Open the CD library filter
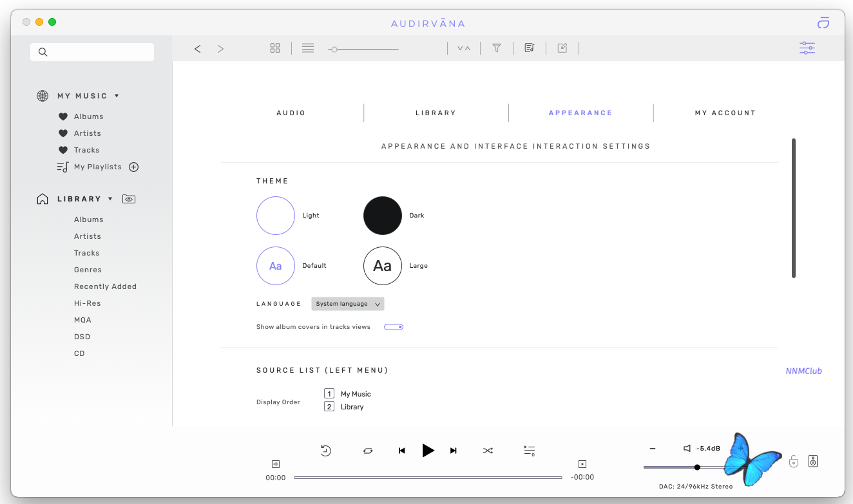Screen dimensions: 853x504 coord(79,353)
